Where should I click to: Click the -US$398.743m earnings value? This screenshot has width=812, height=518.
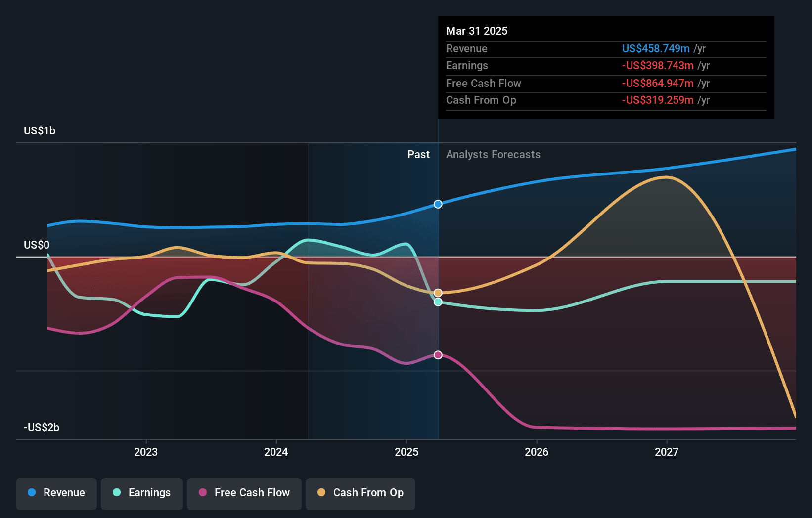(658, 66)
